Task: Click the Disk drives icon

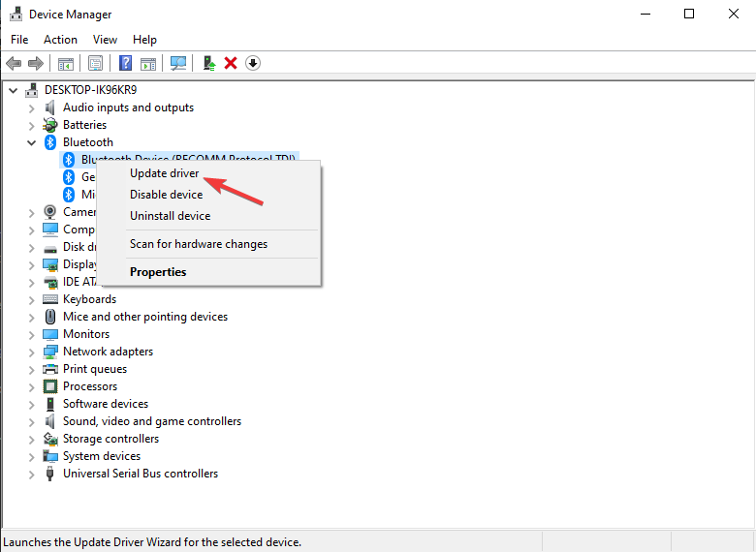Action: (x=50, y=249)
